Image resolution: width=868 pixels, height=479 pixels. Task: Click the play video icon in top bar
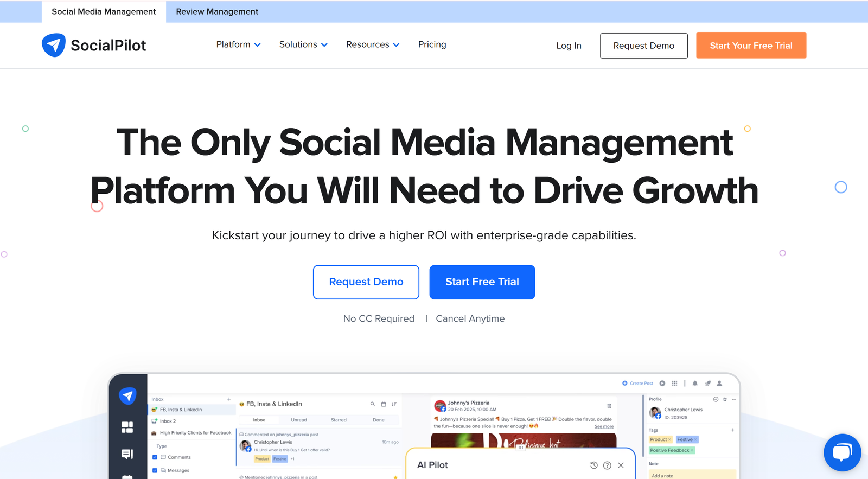click(x=662, y=384)
